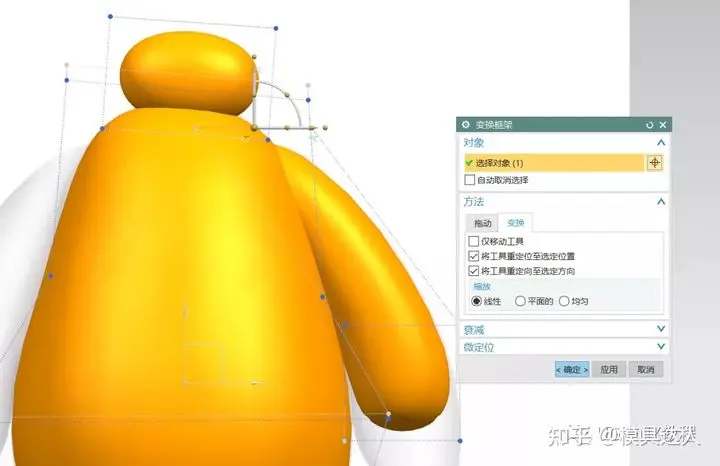The width and height of the screenshot is (720, 466).
Task: Select the 均匀 scaling radio button
Action: 564,301
